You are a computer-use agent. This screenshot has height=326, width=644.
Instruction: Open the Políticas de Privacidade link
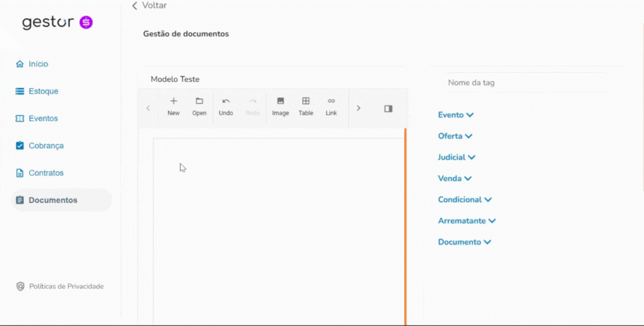(67, 286)
